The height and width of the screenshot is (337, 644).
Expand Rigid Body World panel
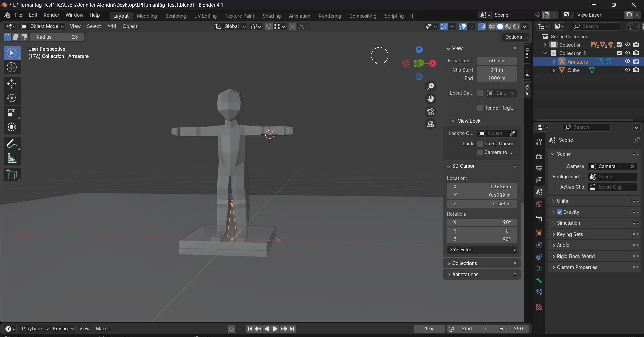click(x=594, y=256)
